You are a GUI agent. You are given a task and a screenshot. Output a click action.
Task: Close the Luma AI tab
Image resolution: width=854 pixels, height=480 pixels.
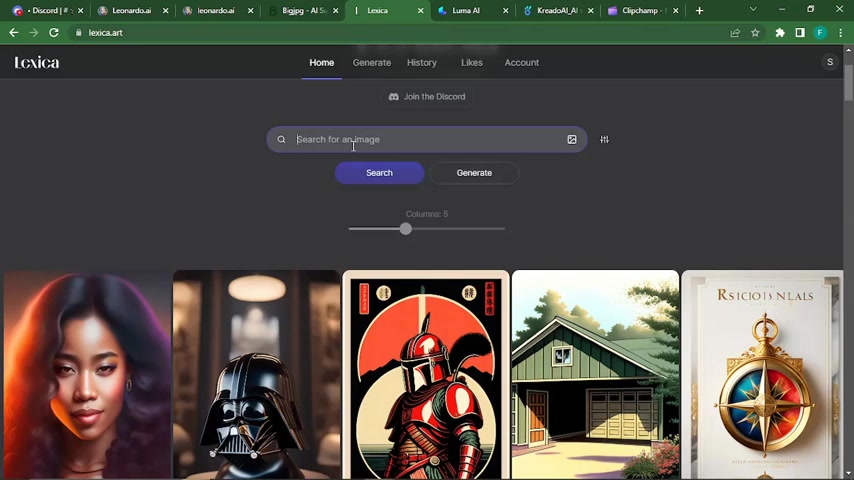pyautogui.click(x=505, y=10)
